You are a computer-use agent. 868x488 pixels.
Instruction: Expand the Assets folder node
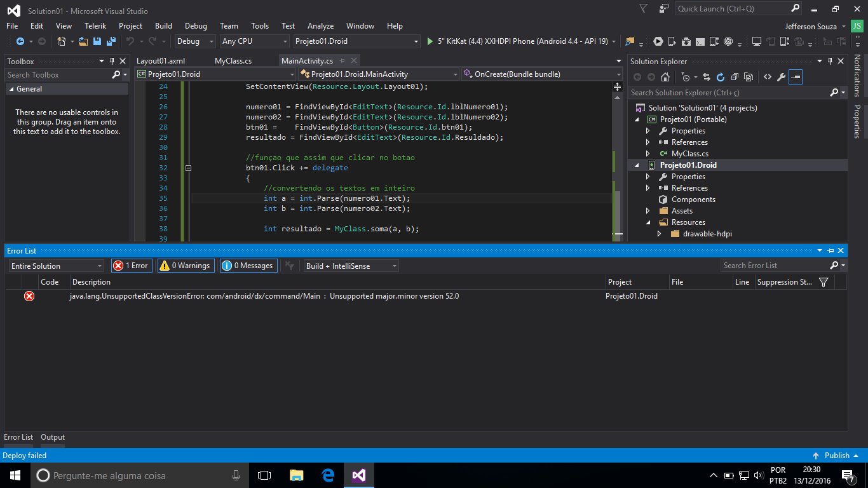648,211
